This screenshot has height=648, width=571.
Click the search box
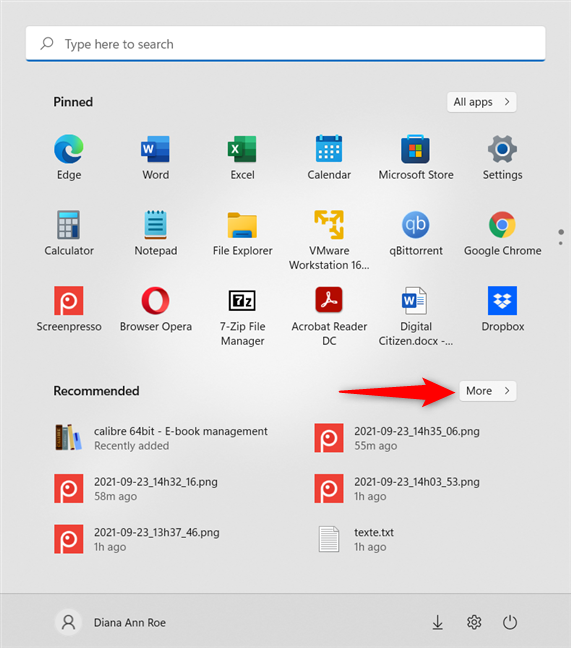(x=286, y=44)
